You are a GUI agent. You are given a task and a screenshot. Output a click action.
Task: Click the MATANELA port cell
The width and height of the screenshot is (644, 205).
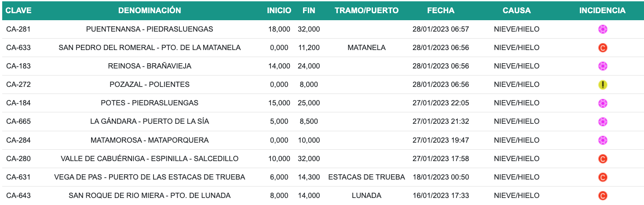coord(366,47)
